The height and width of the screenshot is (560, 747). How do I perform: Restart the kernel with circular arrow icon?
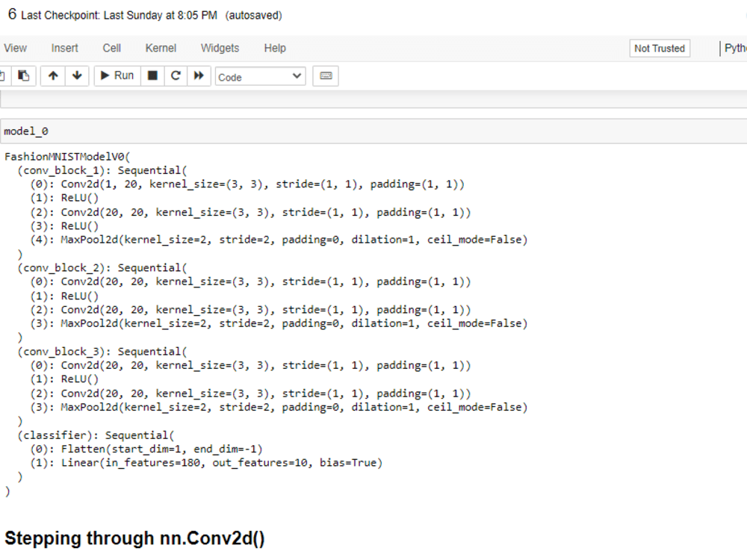click(176, 75)
